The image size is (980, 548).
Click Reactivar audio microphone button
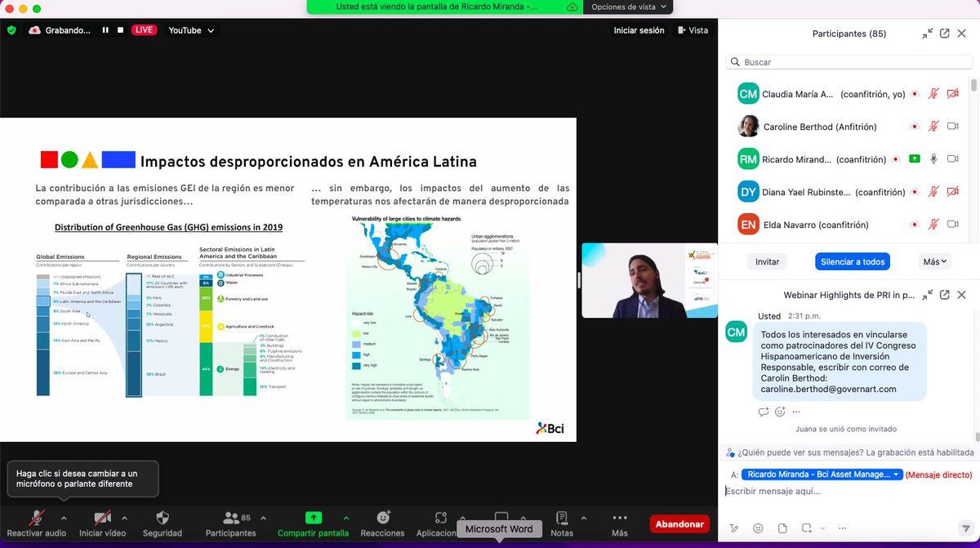37,524
